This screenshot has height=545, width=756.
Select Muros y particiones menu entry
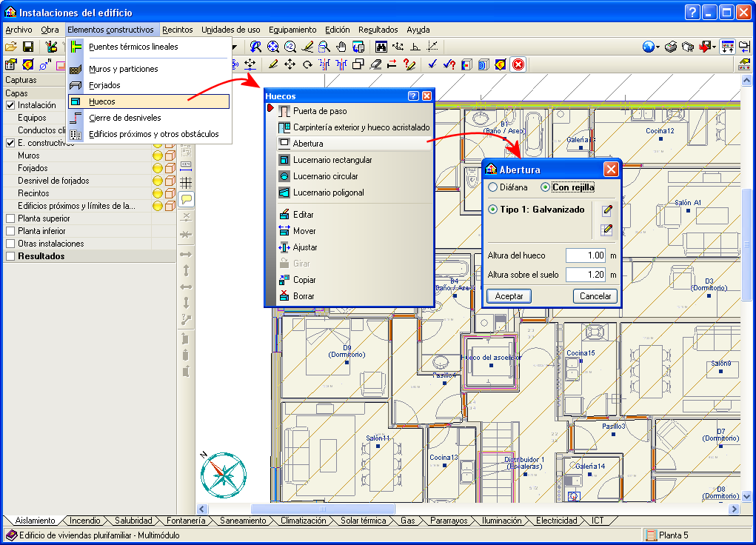[x=123, y=69]
